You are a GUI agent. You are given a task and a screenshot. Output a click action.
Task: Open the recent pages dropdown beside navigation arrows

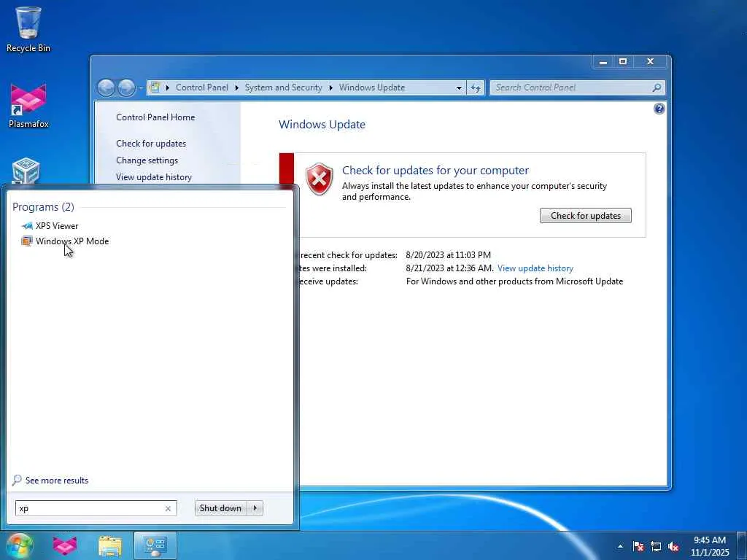coord(141,88)
